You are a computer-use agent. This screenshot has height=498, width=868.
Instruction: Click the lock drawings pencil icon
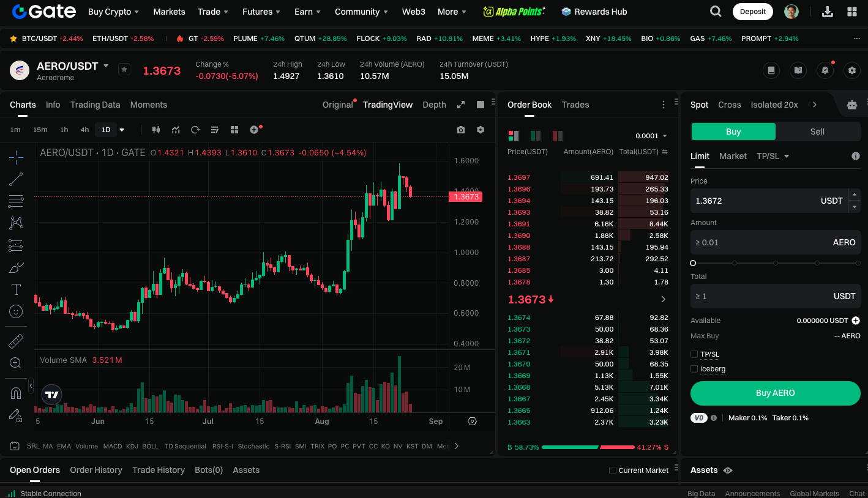tap(16, 415)
